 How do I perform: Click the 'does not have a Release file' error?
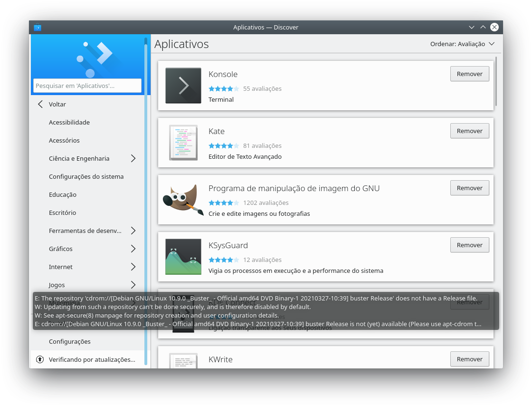coord(256,299)
